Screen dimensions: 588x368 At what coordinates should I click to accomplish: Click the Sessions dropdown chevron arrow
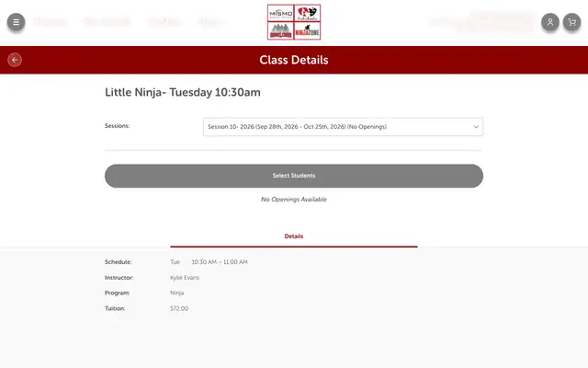coord(476,127)
